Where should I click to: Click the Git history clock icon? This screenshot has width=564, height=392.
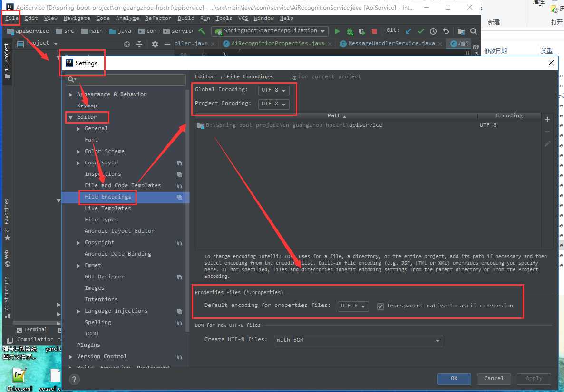point(433,31)
